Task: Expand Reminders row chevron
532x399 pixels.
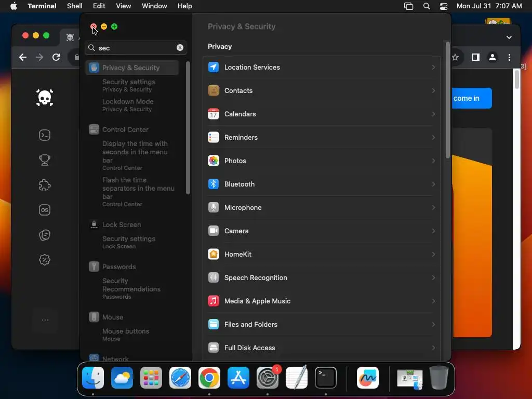Action: (433, 137)
